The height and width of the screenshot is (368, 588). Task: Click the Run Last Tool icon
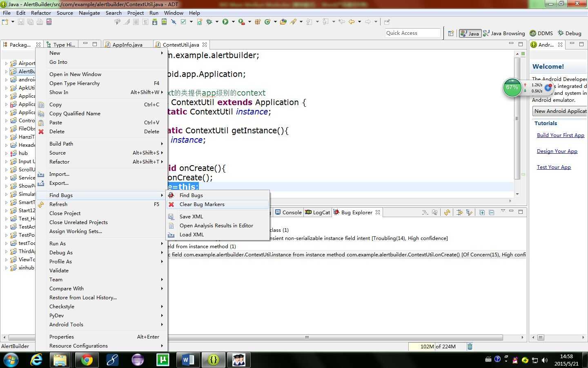(x=242, y=22)
